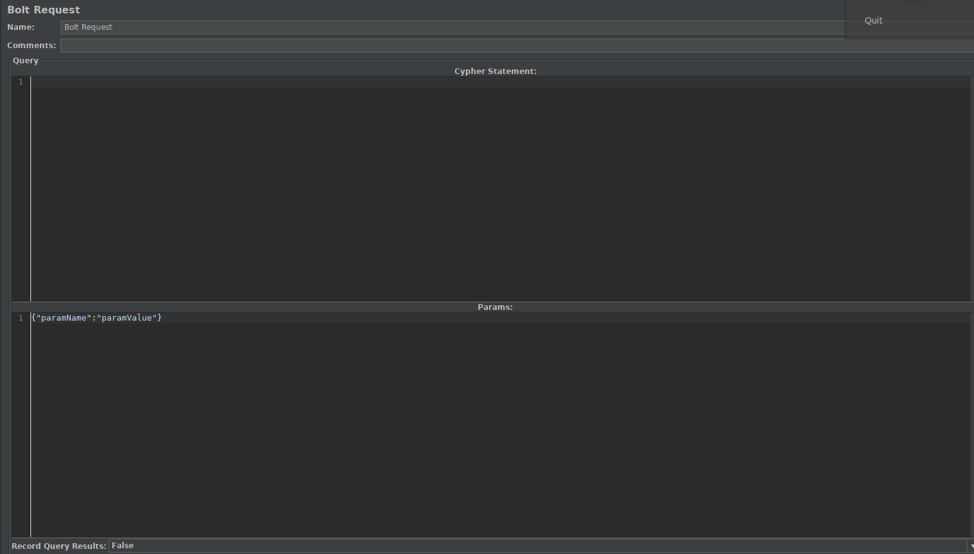974x554 pixels.
Task: Edit the Name field containing Bolt Request
Action: [x=453, y=27]
